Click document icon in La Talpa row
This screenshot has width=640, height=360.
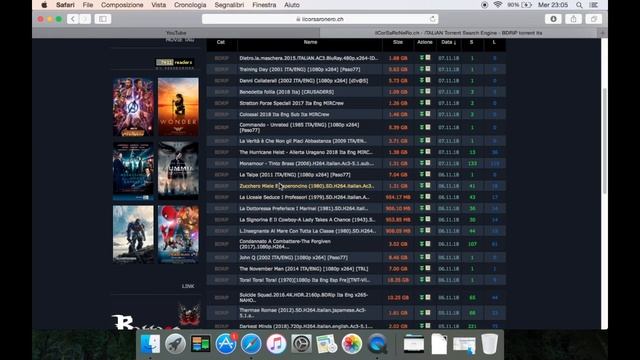[x=428, y=174]
